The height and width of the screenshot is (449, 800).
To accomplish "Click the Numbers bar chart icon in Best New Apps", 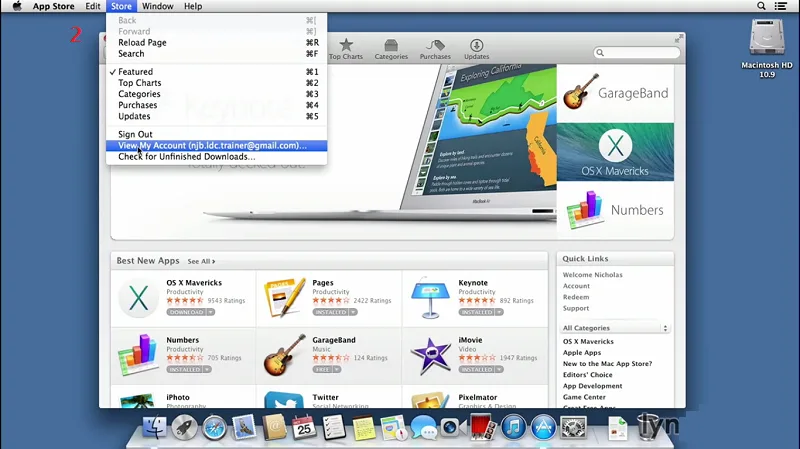I will click(138, 355).
